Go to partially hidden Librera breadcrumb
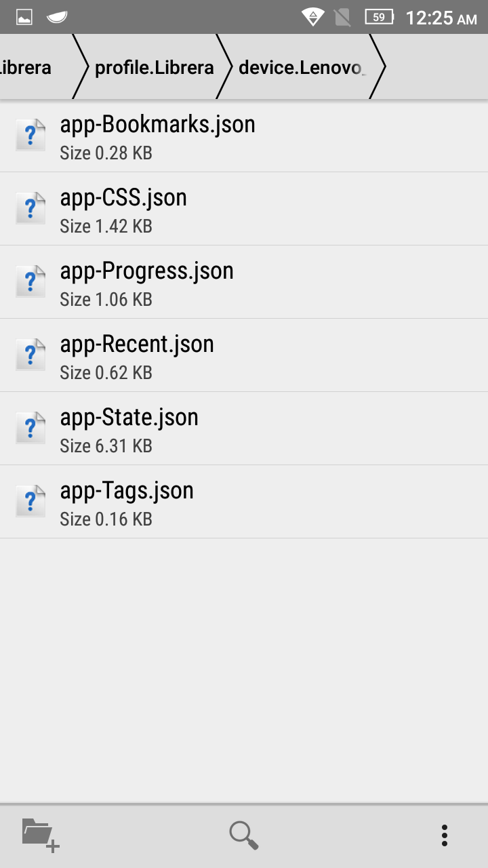 [27, 68]
